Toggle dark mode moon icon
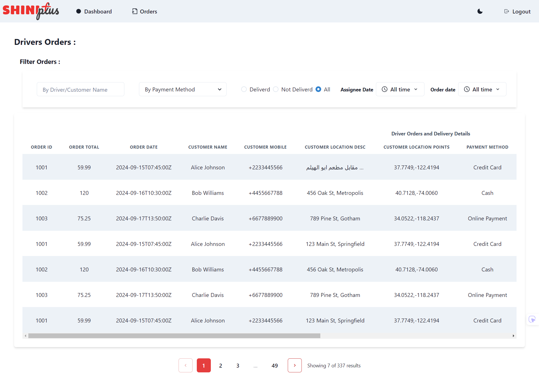The image size is (539, 392). pyautogui.click(x=480, y=11)
